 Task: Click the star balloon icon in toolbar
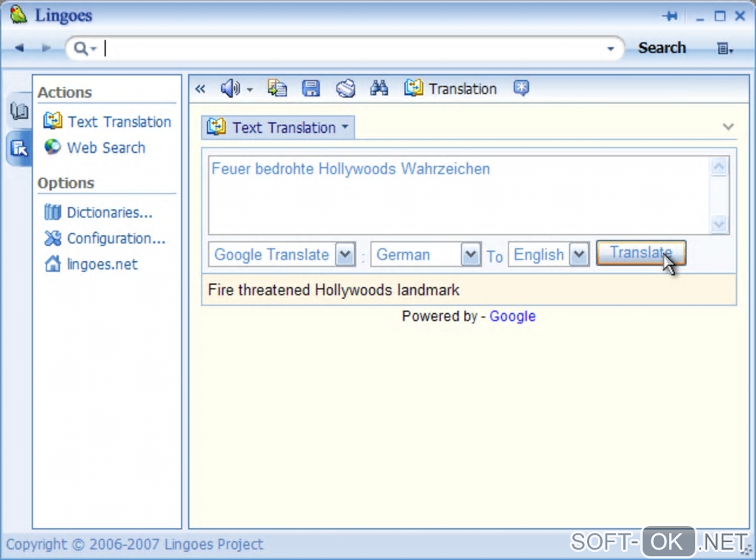tap(521, 88)
